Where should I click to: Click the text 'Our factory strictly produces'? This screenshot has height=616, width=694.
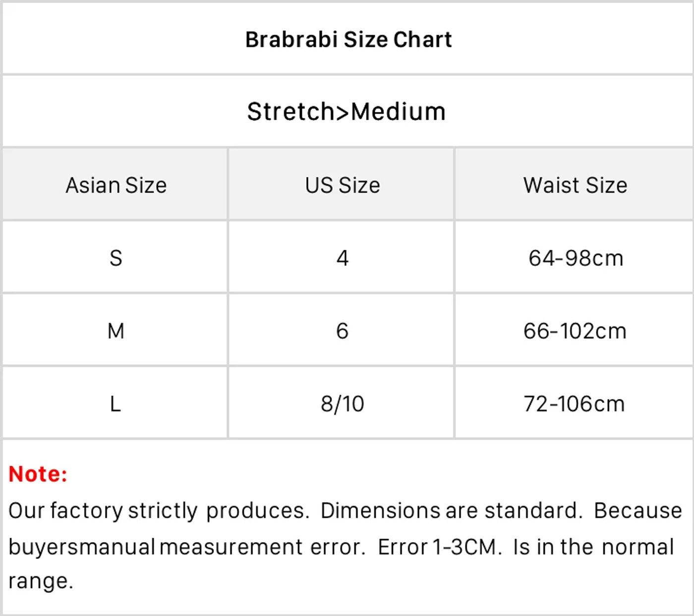pyautogui.click(x=159, y=511)
